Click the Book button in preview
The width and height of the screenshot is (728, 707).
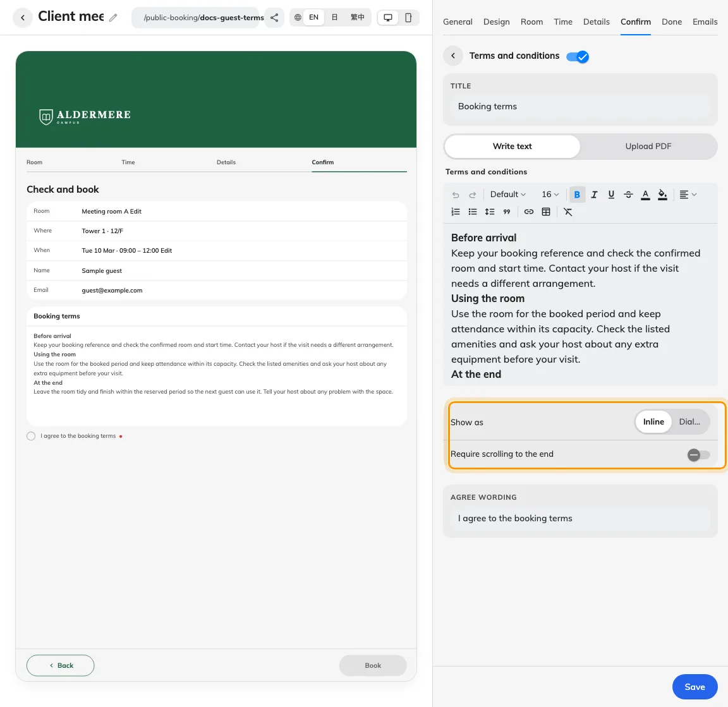[373, 666]
